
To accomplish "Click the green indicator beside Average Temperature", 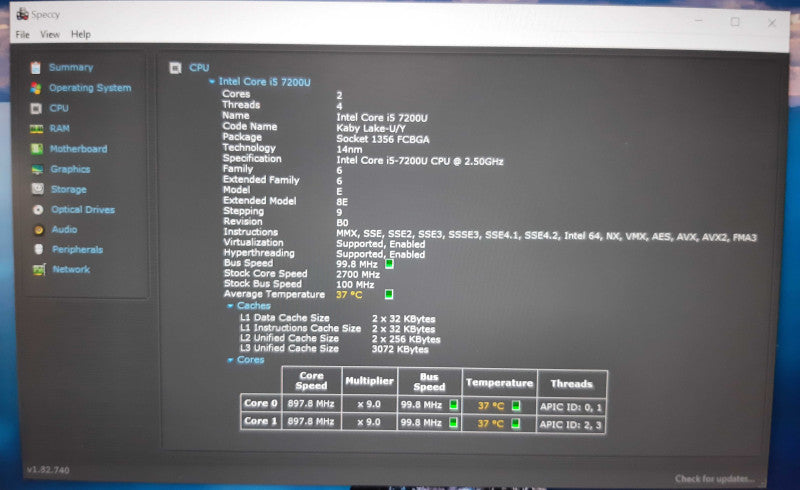I will 389,294.
